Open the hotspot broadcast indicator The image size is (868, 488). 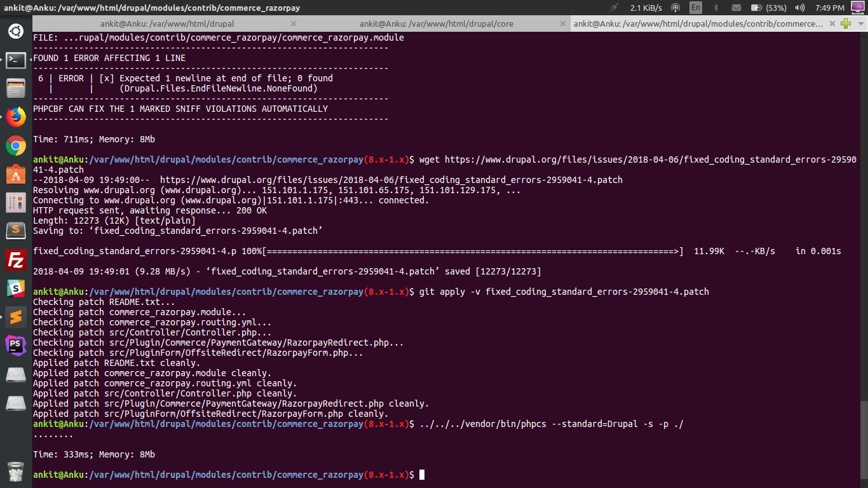675,8
